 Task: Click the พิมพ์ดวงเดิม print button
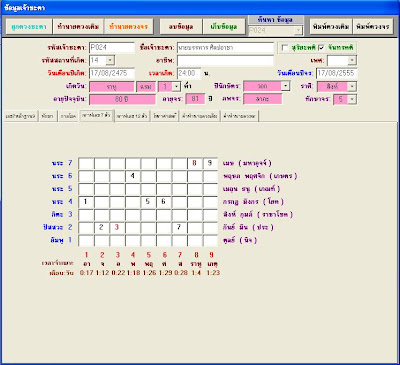click(331, 27)
